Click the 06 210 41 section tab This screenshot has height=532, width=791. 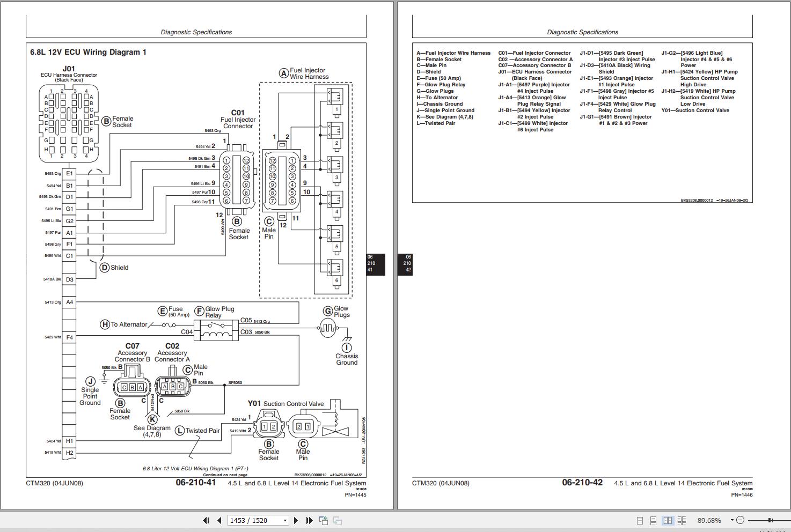click(x=375, y=264)
